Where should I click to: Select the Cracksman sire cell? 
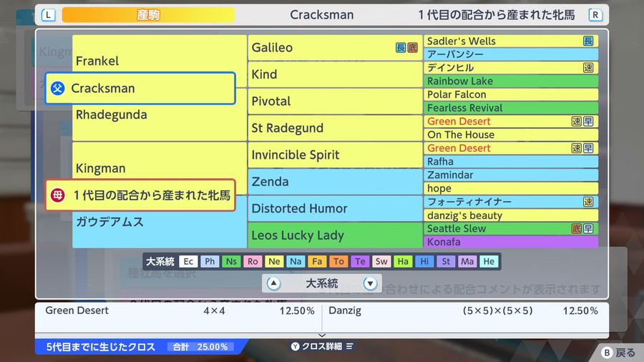(140, 88)
